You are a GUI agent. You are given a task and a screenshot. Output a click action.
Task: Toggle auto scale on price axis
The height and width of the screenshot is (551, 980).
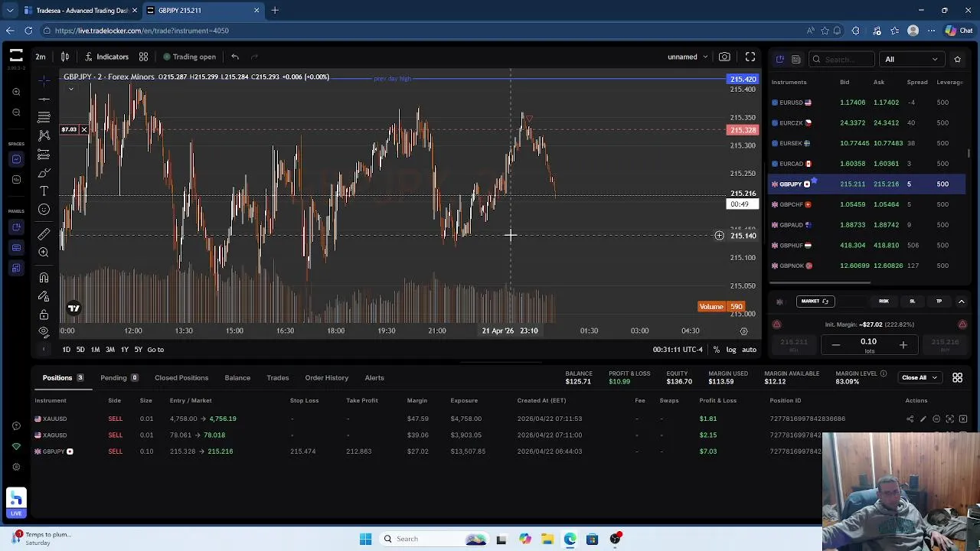(x=749, y=350)
